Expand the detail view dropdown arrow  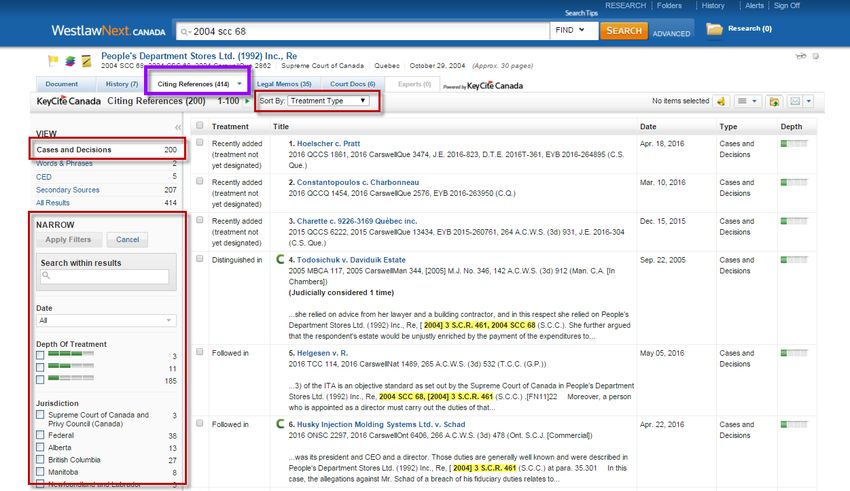(754, 101)
